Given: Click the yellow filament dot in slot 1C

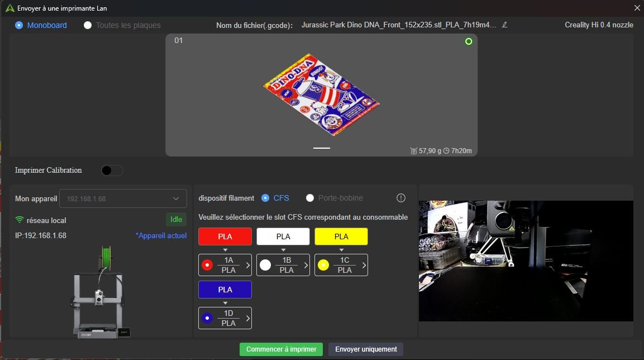Looking at the screenshot, I should [x=323, y=265].
